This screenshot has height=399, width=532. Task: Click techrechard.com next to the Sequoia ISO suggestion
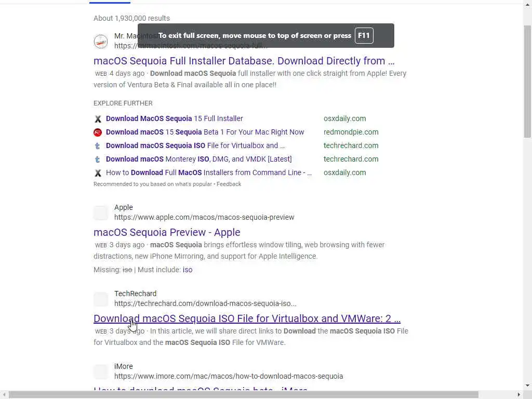(351, 145)
